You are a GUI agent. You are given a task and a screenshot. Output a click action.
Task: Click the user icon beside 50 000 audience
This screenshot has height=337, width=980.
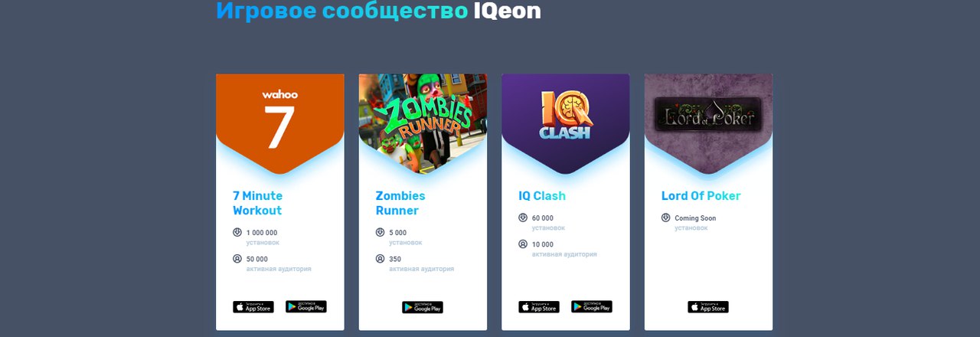pyautogui.click(x=237, y=259)
